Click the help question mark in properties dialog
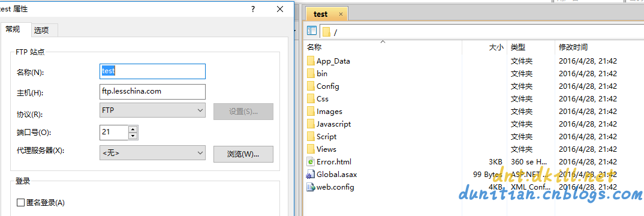The width and height of the screenshot is (644, 216). pos(254,9)
